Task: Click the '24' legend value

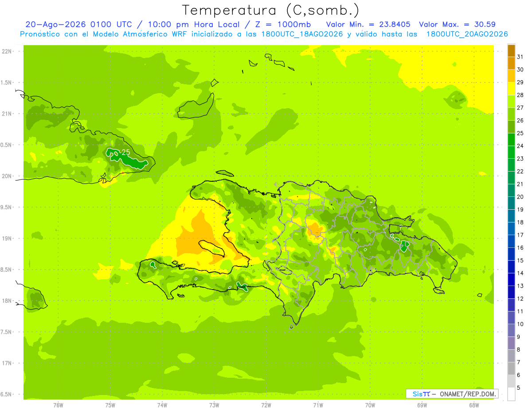Action: coord(520,146)
